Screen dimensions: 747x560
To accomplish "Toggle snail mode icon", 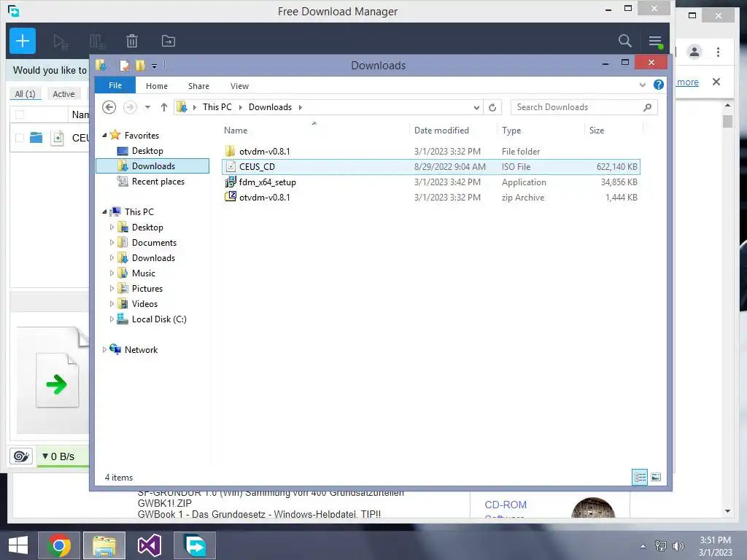I will [x=21, y=456].
